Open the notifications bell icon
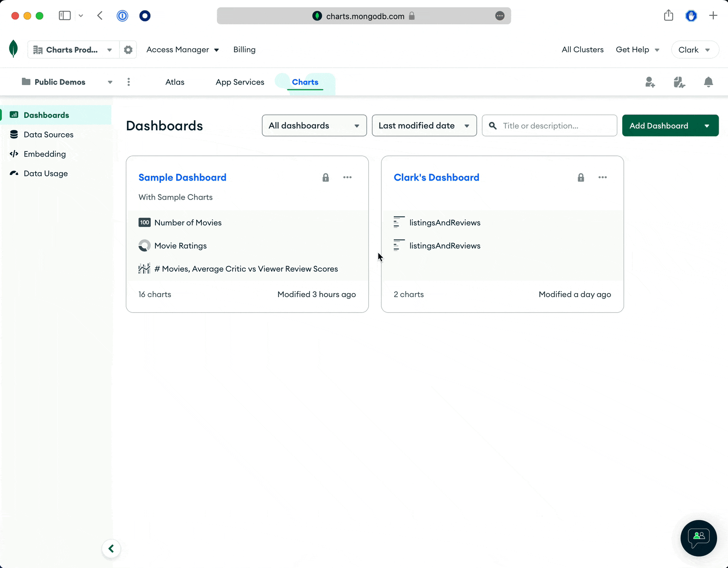The image size is (728, 568). (x=709, y=82)
